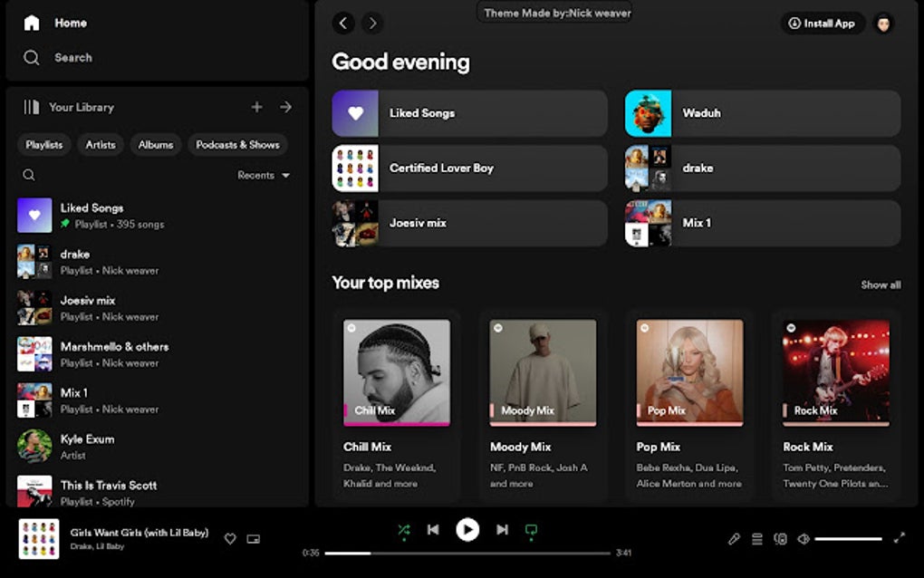924x578 pixels.
Task: Filter library by Albums
Action: (156, 144)
